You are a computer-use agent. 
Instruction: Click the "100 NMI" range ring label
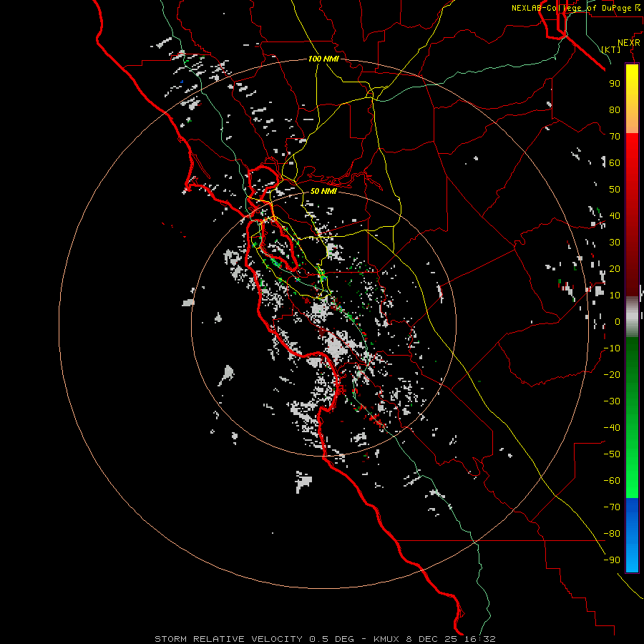click(x=323, y=59)
